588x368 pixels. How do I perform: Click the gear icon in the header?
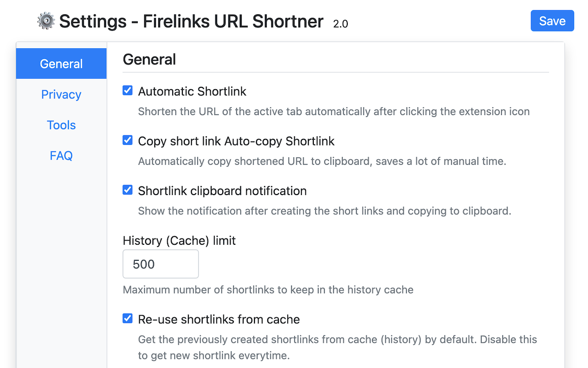tap(46, 21)
